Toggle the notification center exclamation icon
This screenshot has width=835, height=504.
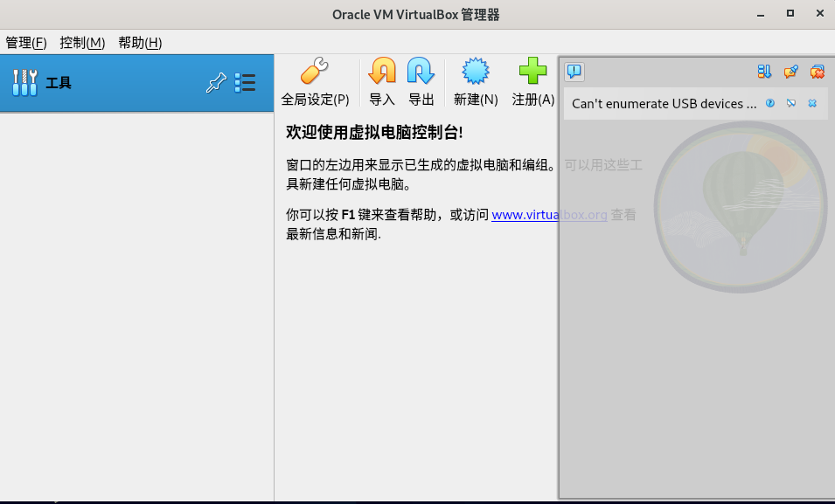574,72
